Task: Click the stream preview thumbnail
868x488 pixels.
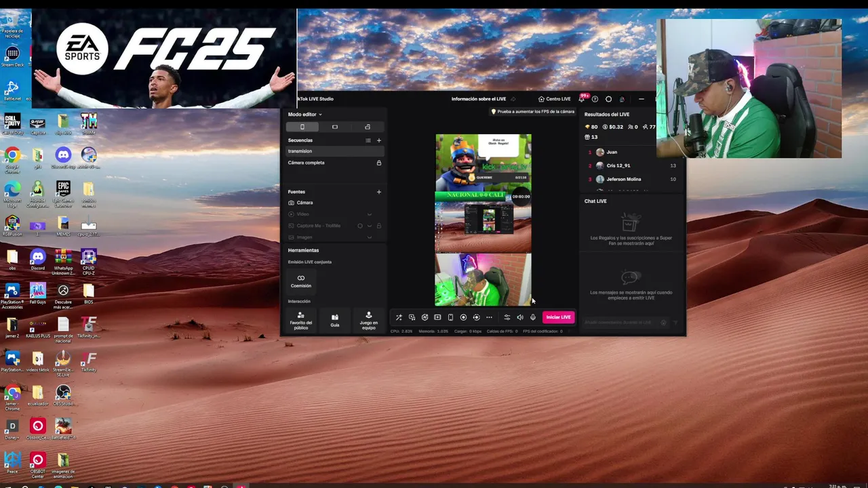Action: click(484, 220)
